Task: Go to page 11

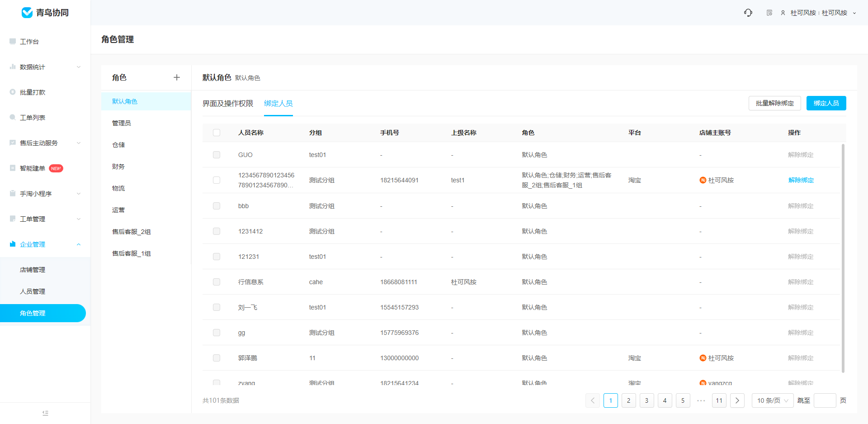Action: point(719,400)
